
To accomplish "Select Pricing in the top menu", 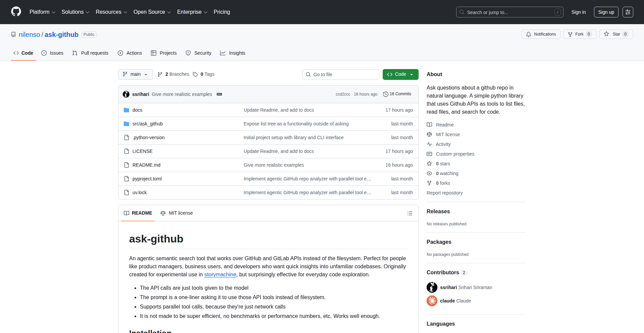I will pos(222,12).
